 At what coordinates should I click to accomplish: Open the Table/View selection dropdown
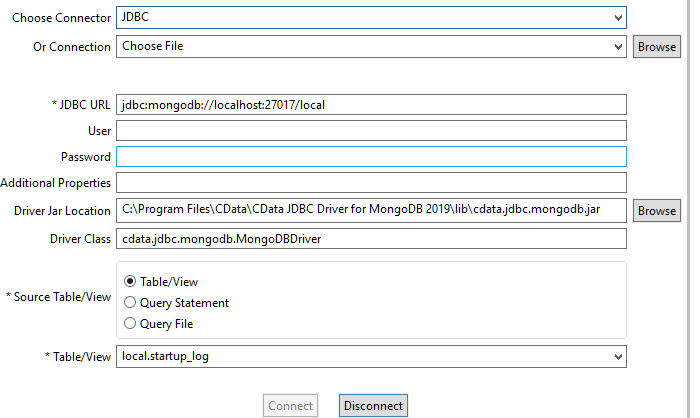[x=618, y=356]
